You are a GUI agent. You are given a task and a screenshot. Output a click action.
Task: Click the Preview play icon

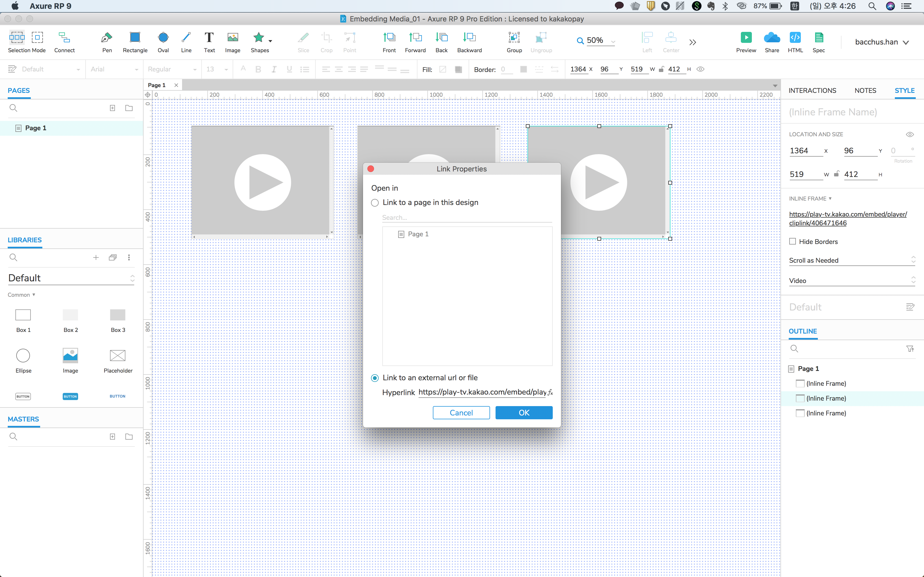746,38
